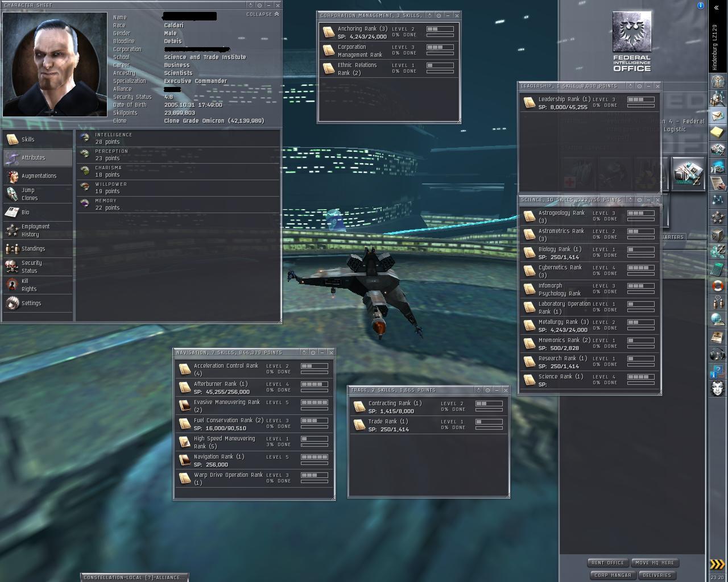This screenshot has height=582, width=728.
Task: Open the stars corporation icon in the sidebar
Action: point(718,217)
